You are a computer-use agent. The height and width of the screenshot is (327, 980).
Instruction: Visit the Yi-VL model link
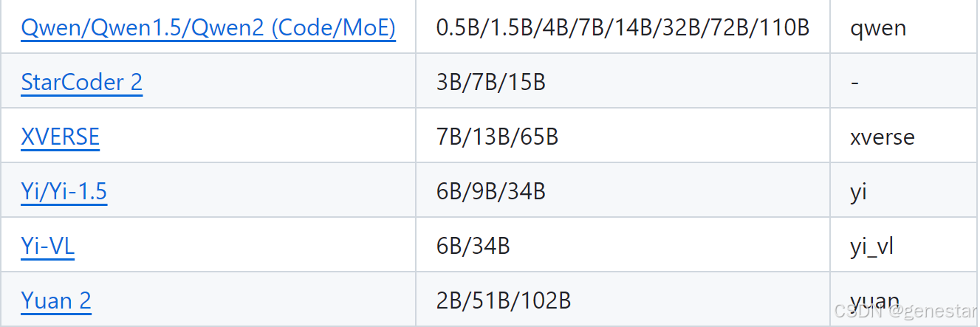coord(48,246)
